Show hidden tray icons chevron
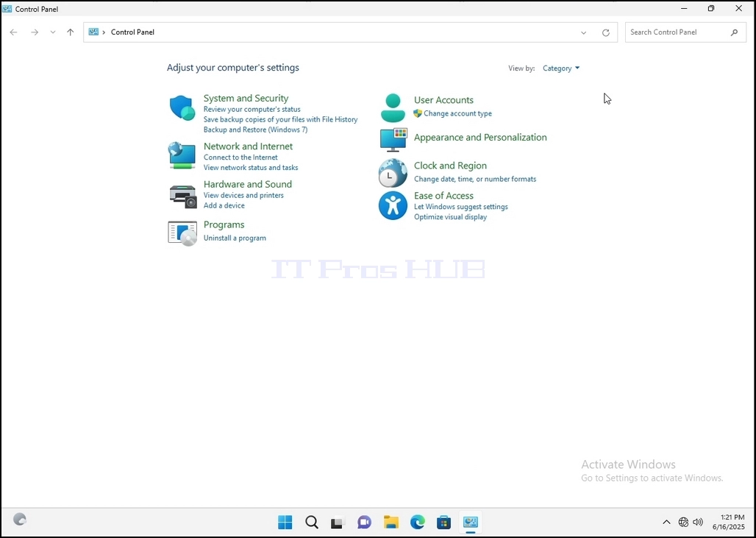 (666, 522)
